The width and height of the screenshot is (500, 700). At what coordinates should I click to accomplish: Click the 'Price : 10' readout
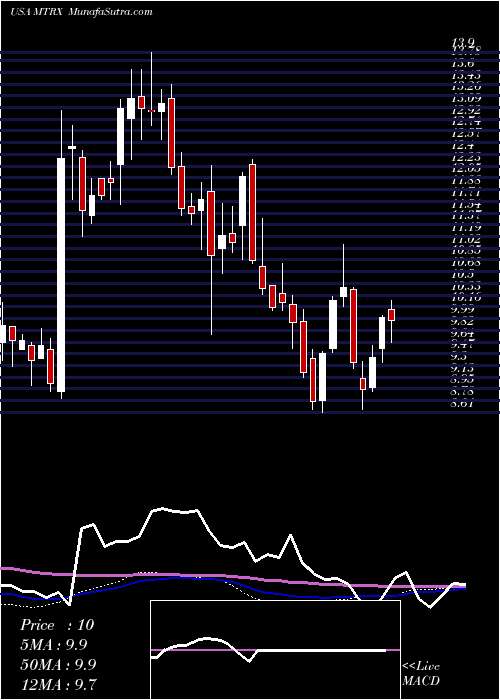point(57,625)
